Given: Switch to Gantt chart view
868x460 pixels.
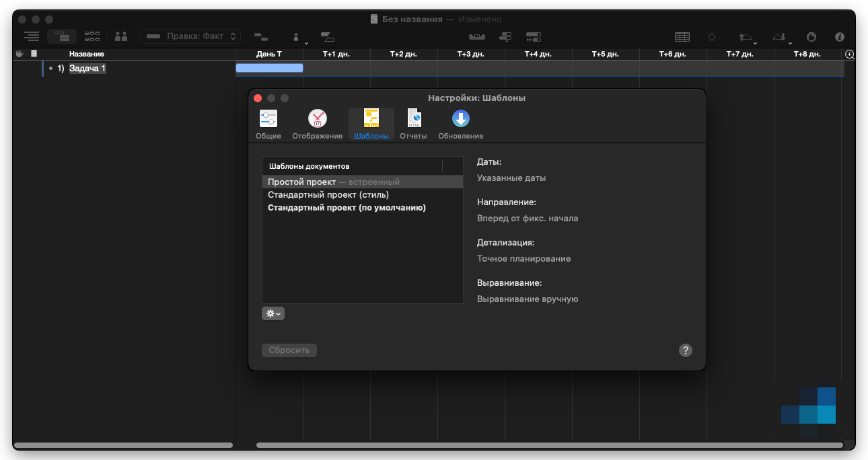Looking at the screenshot, I should pos(62,37).
